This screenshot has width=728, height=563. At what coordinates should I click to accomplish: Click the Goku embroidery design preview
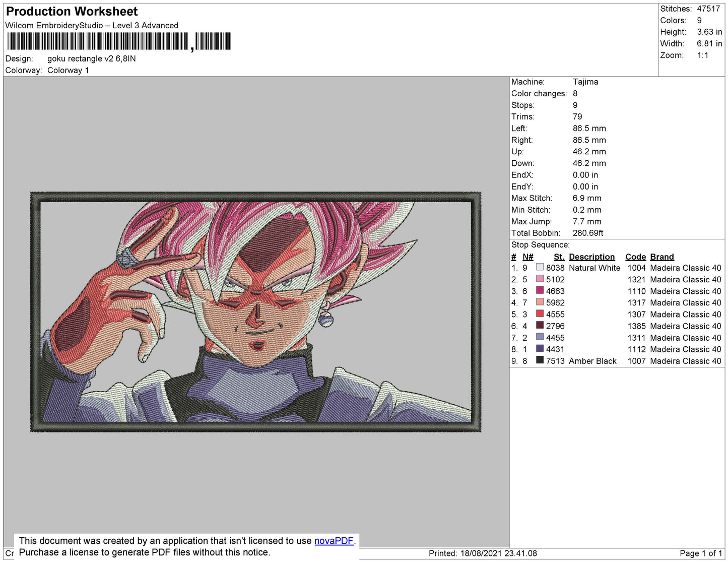click(256, 311)
